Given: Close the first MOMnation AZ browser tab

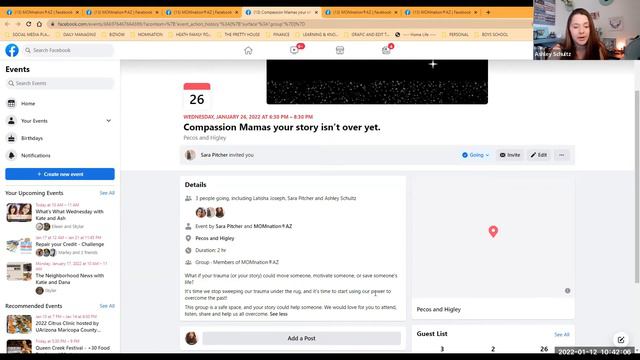Looking at the screenshot, I should (77, 12).
